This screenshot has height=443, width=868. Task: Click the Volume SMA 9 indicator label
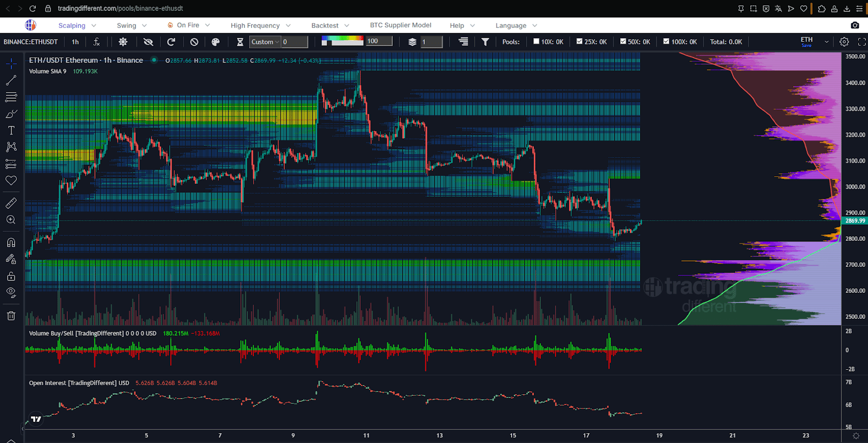(48, 72)
